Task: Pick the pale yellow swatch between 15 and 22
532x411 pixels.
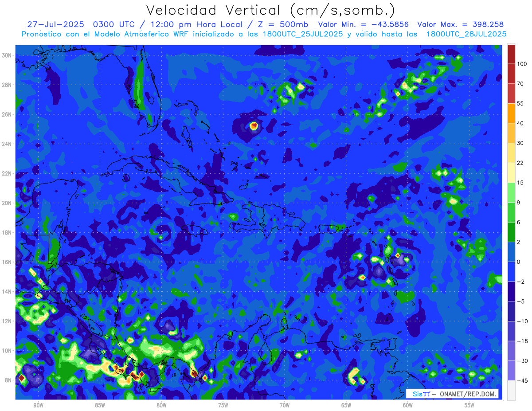Action: point(511,173)
